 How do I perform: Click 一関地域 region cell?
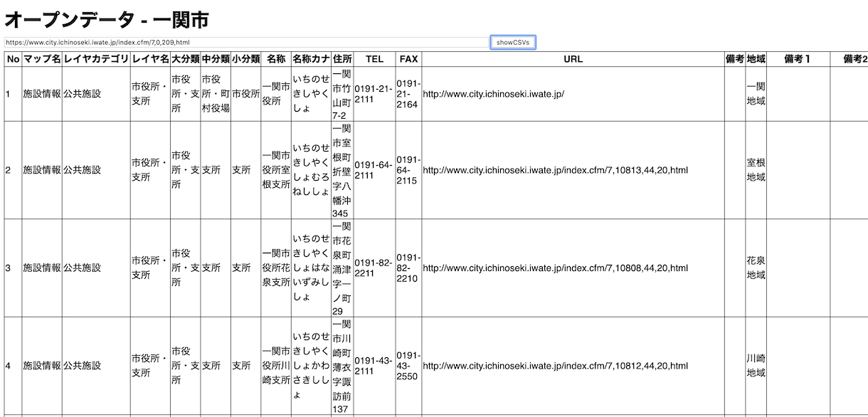point(756,94)
